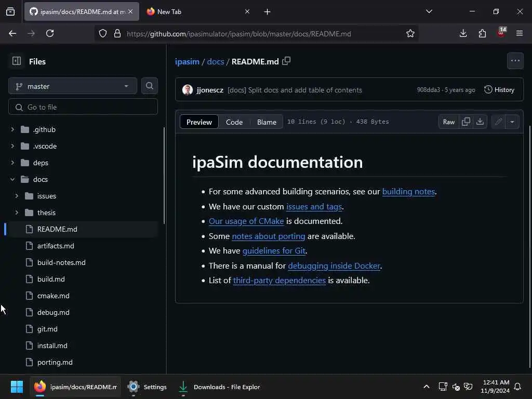Go back to previous page
Viewport: 532px width, 399px height.
[x=12, y=33]
